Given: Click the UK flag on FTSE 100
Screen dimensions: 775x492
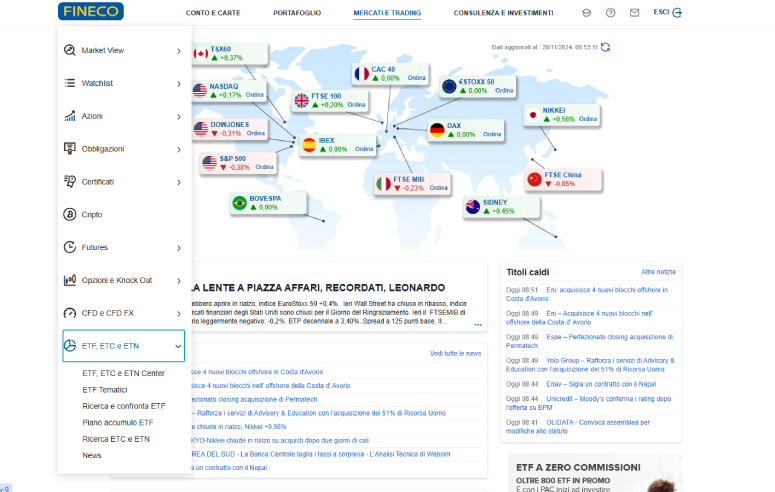Looking at the screenshot, I should (301, 100).
